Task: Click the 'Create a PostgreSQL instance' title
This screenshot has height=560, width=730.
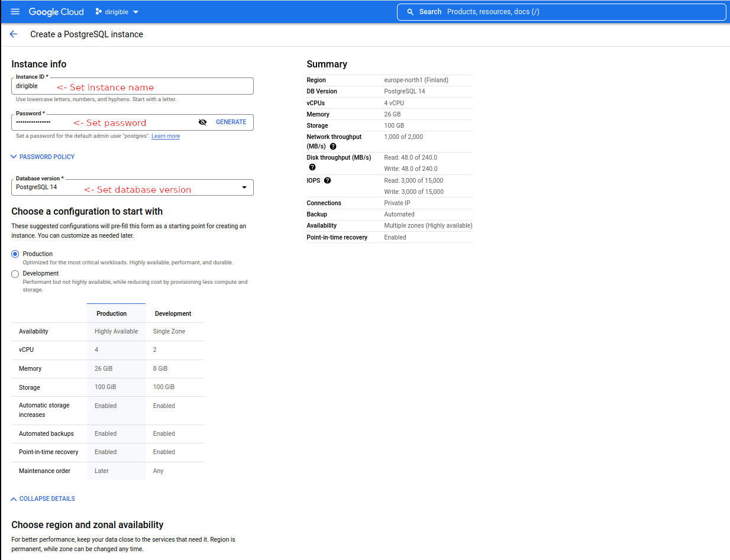Action: (x=87, y=34)
